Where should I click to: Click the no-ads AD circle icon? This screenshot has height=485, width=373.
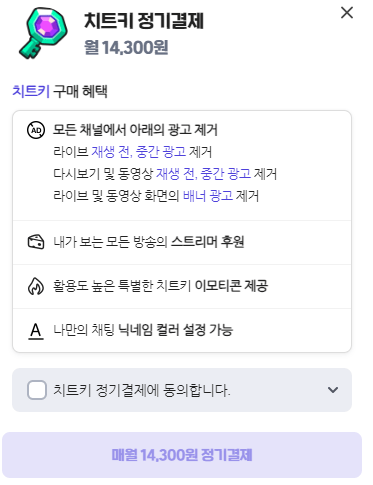pos(36,130)
